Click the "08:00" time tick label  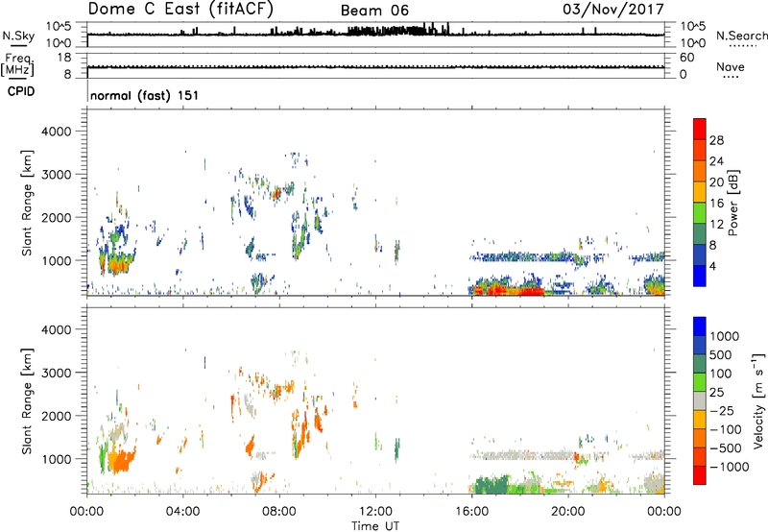[279, 512]
